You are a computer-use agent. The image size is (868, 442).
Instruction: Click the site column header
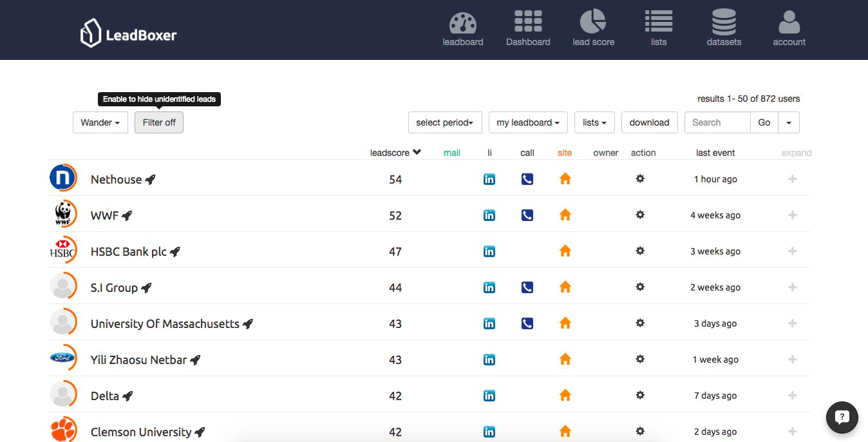click(x=565, y=153)
